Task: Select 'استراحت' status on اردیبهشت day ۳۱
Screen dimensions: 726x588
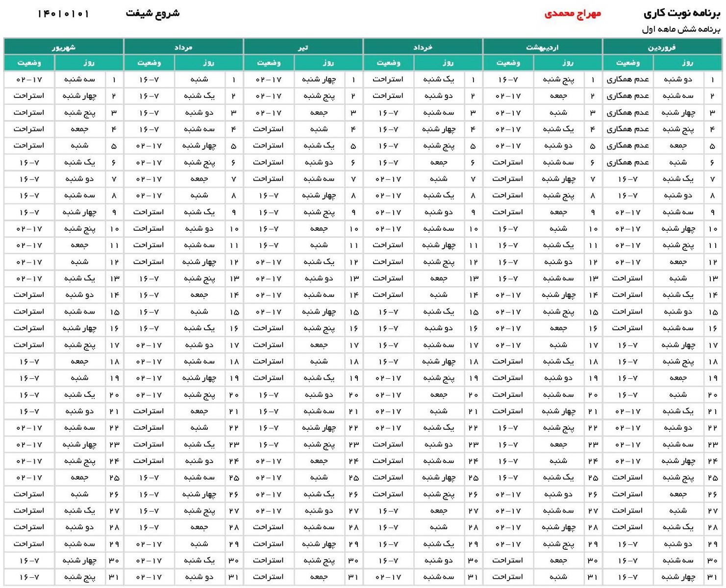Action: point(508,577)
